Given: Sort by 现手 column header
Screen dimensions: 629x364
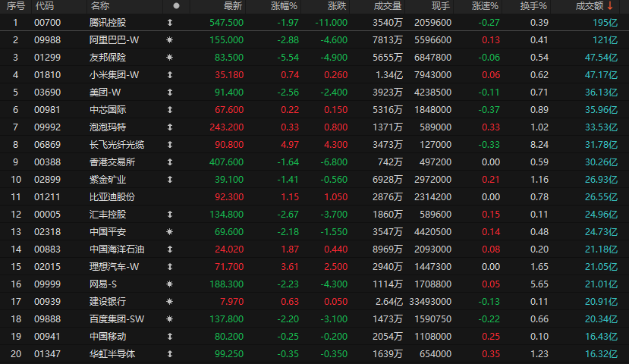Looking at the screenshot, I should coord(441,6).
